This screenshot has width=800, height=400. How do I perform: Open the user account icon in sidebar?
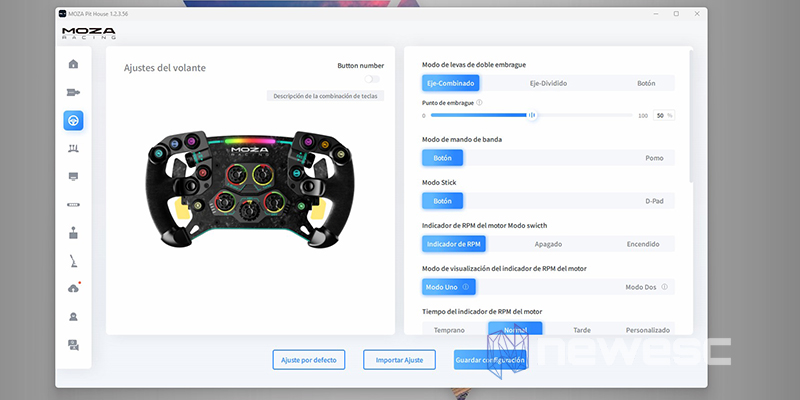pos(73,317)
